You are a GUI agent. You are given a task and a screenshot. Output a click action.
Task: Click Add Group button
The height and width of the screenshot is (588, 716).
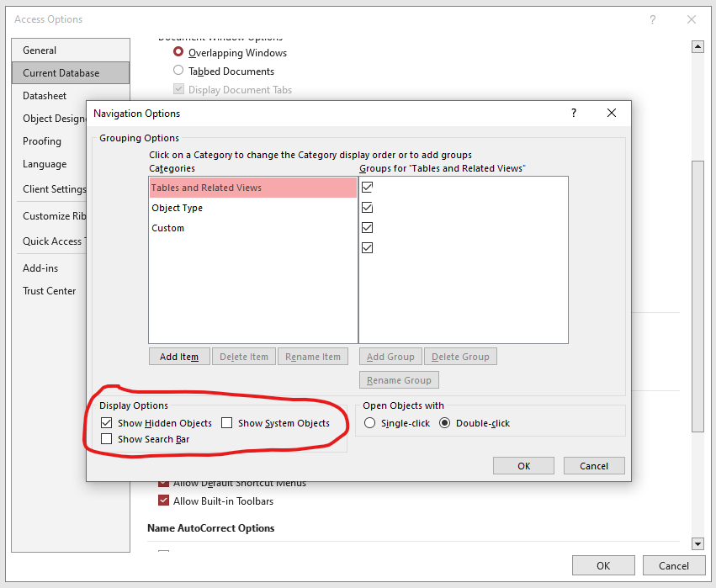[390, 357]
